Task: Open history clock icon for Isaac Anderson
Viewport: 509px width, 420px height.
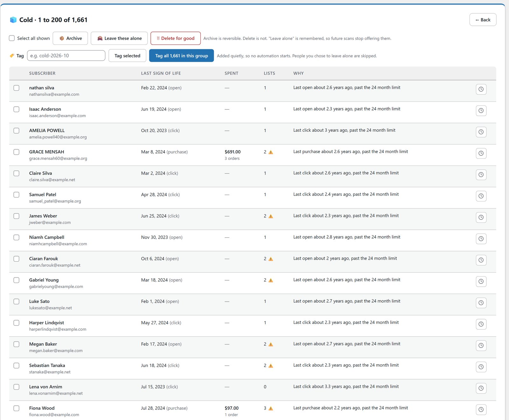Action: pos(481,110)
